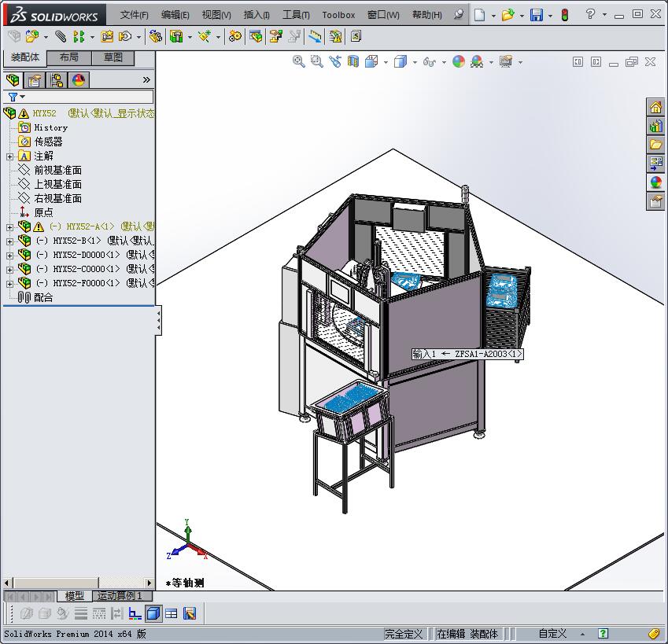
Task: Click the Save icon in title bar
Action: click(537, 15)
